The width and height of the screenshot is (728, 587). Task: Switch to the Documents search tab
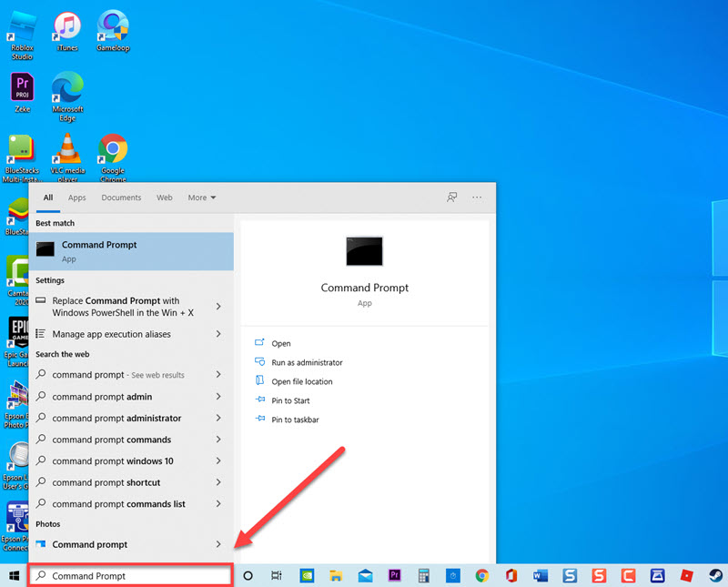(x=120, y=197)
